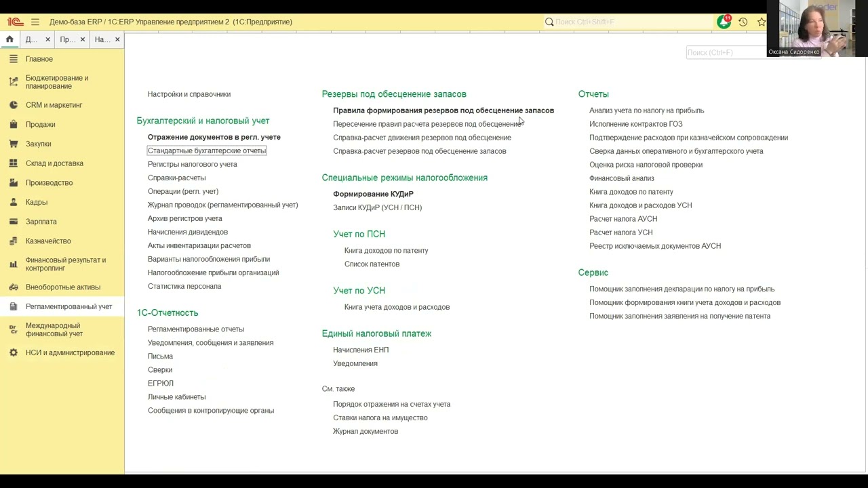This screenshot has height=488, width=868.
Task: Click the Международный финансовый учет icon
Action: coord(13,329)
